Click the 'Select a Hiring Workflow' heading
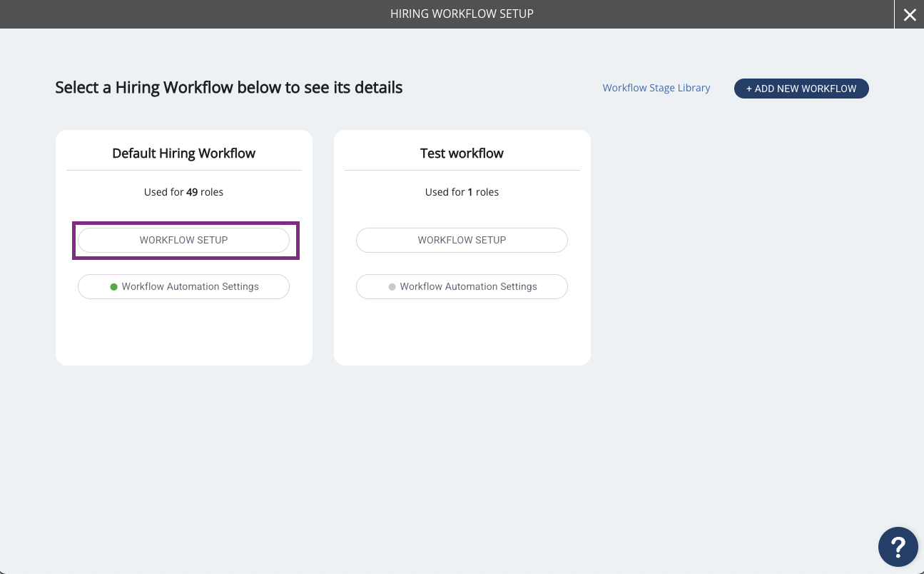 [x=229, y=88]
